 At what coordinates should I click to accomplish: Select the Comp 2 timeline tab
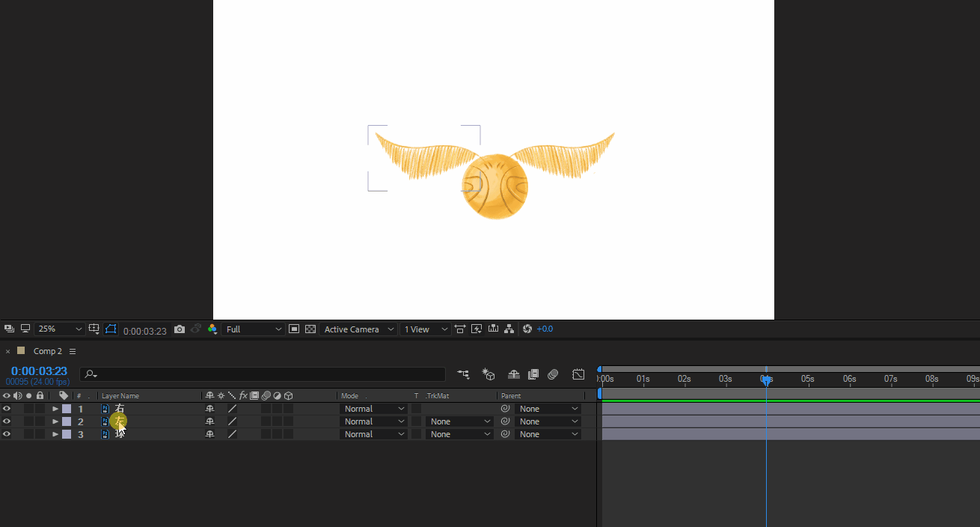pyautogui.click(x=47, y=351)
